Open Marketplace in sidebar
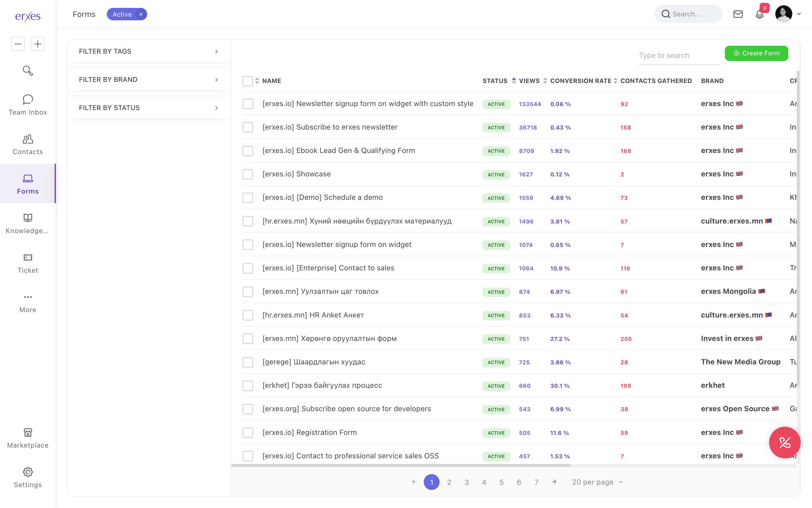This screenshot has width=812, height=508. [x=28, y=438]
